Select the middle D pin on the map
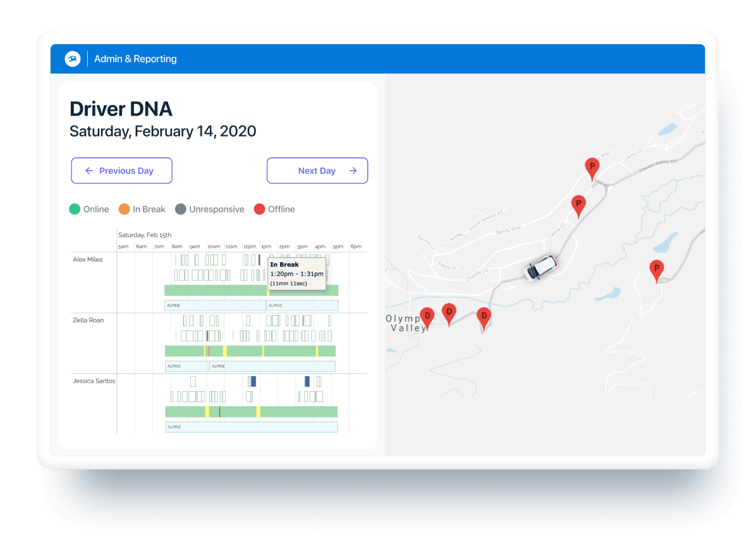 click(449, 313)
